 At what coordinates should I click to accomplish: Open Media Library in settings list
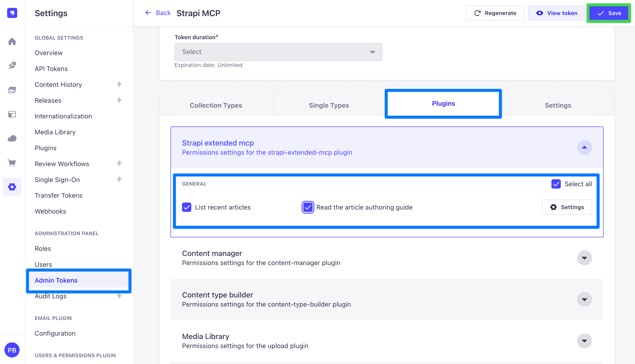tap(55, 132)
